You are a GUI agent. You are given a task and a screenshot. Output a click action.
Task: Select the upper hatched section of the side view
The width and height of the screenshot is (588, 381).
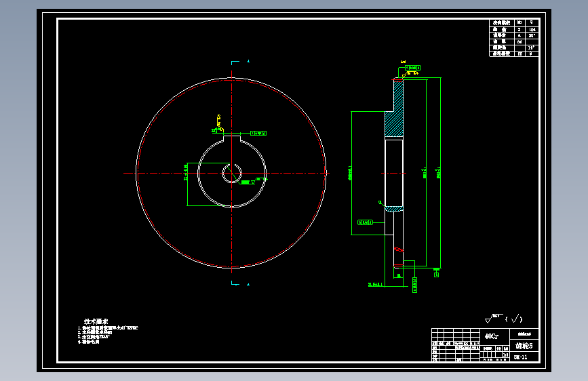pyautogui.click(x=396, y=108)
